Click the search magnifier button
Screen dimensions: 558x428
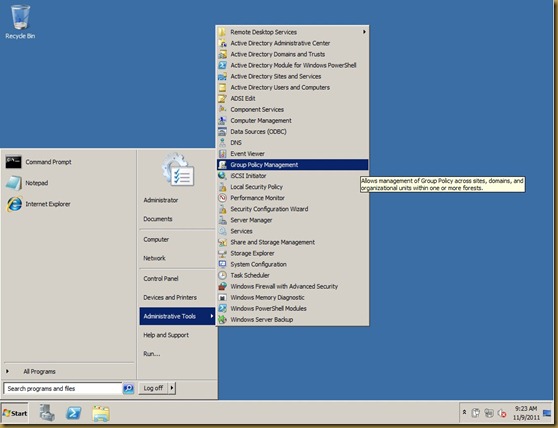click(x=128, y=388)
